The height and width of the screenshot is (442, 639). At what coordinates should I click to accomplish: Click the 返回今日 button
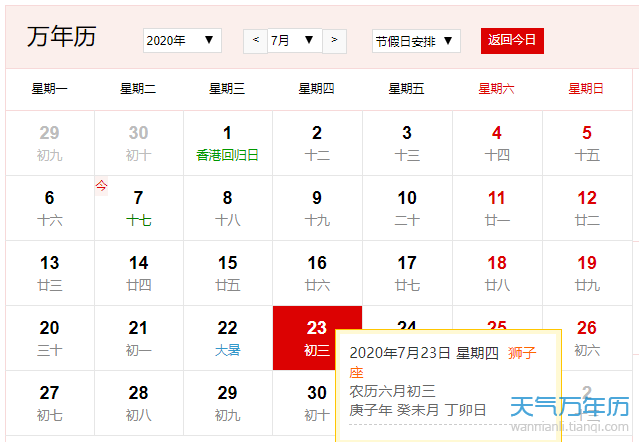point(512,40)
